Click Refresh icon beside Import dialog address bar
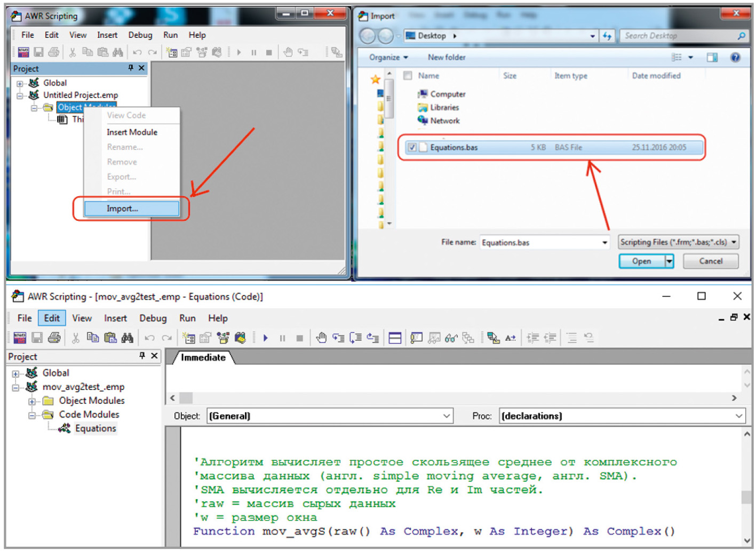Screen dimensions: 756x551 point(607,36)
